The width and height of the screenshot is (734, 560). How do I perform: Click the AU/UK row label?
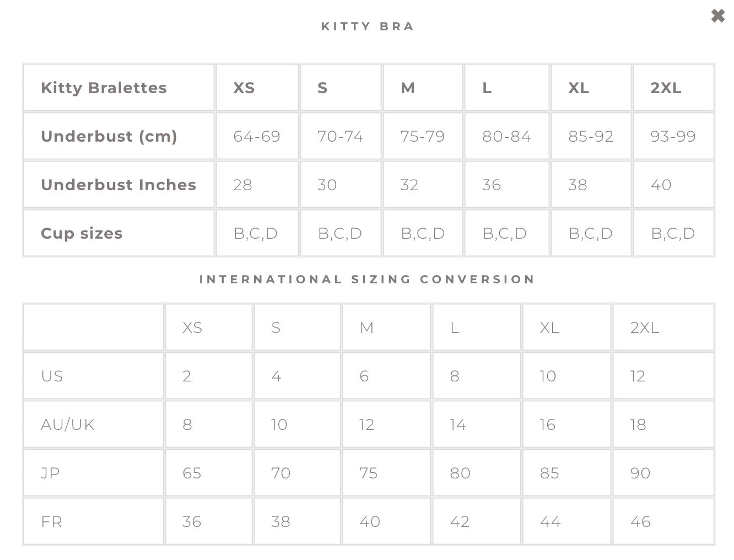tap(68, 424)
